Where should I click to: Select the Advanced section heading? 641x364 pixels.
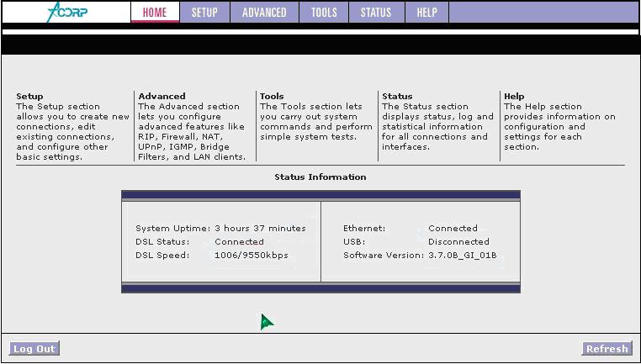162,97
